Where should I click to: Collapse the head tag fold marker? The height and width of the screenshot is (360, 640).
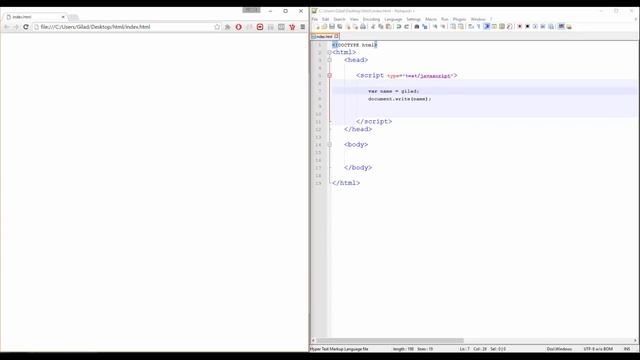coord(329,60)
